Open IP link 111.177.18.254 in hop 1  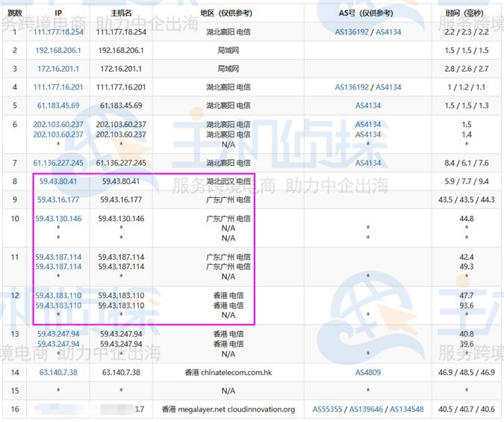pyautogui.click(x=58, y=32)
